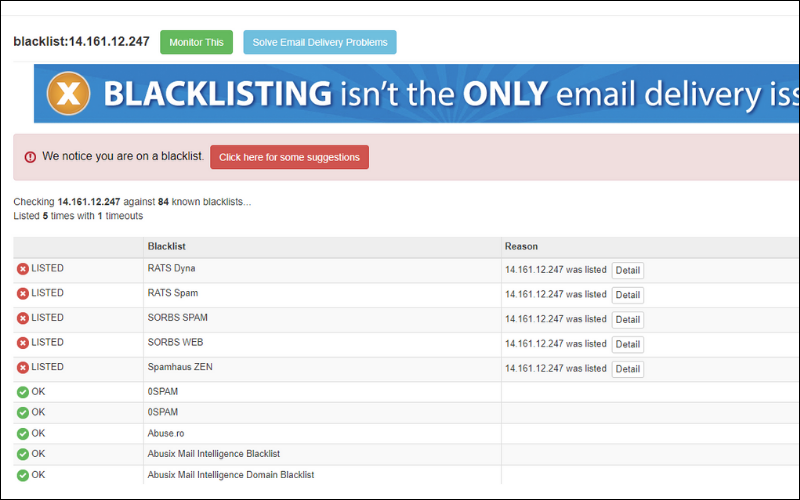Image resolution: width=800 pixels, height=500 pixels.
Task: Click 'We notice you are on a blacklist' text
Action: pyautogui.click(x=123, y=156)
